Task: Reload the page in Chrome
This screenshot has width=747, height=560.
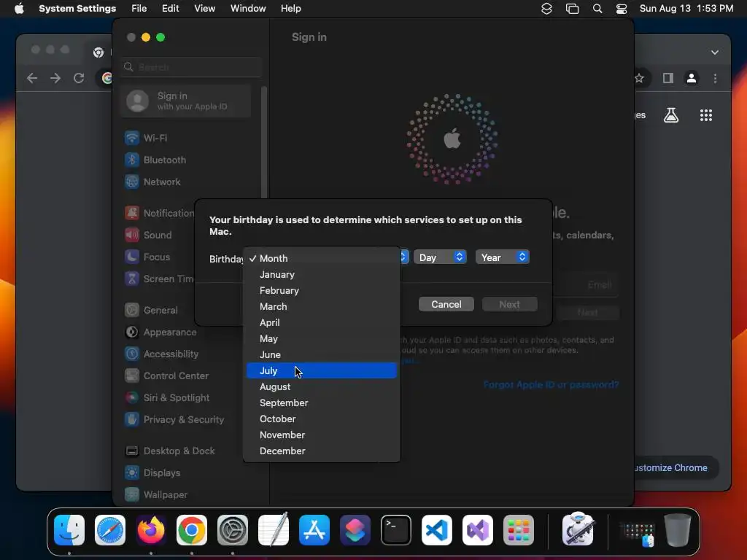Action: click(79, 78)
